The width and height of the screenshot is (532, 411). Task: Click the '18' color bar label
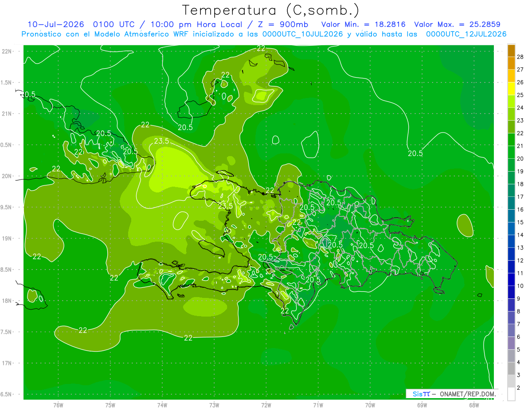[520, 184]
